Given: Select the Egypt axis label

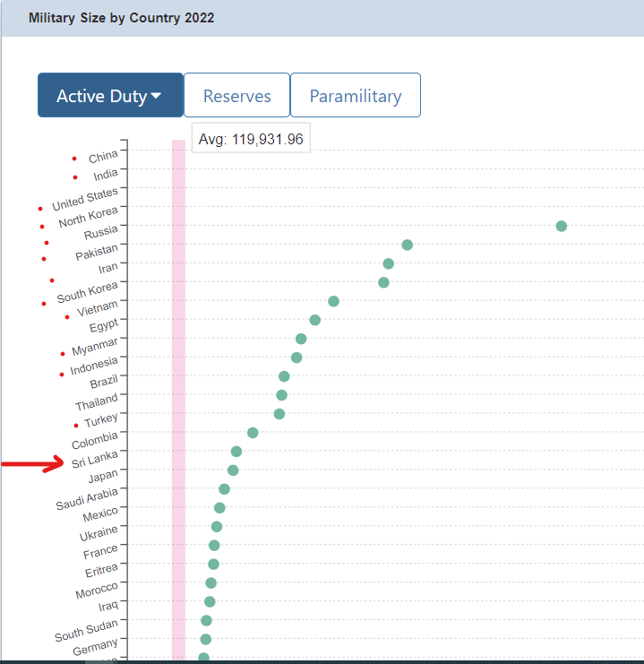Looking at the screenshot, I should coord(104,325).
